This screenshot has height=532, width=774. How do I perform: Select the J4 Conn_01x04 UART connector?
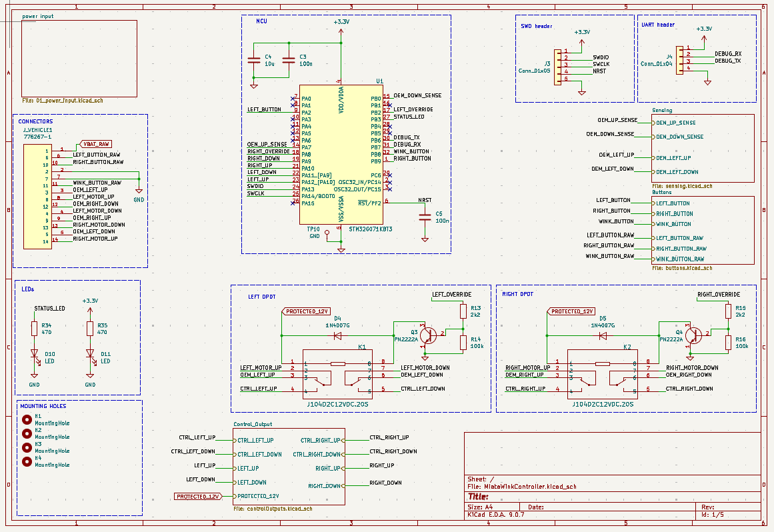[x=680, y=60]
